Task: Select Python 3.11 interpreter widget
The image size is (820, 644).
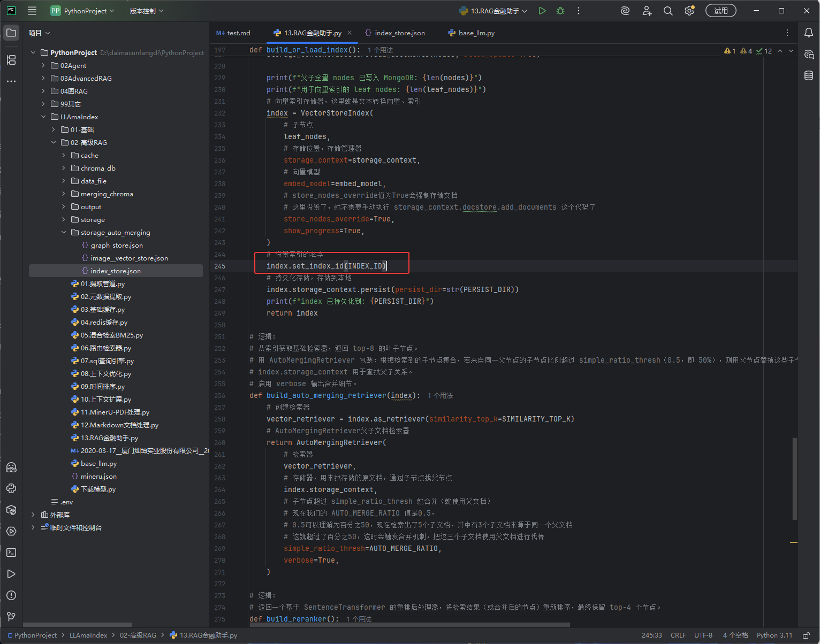Action: pos(775,635)
